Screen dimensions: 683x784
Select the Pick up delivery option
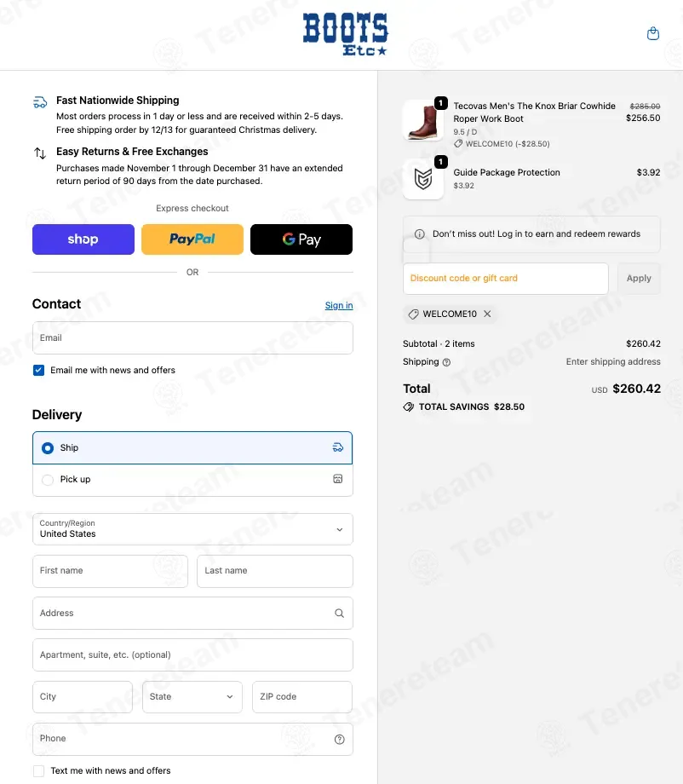(x=48, y=480)
